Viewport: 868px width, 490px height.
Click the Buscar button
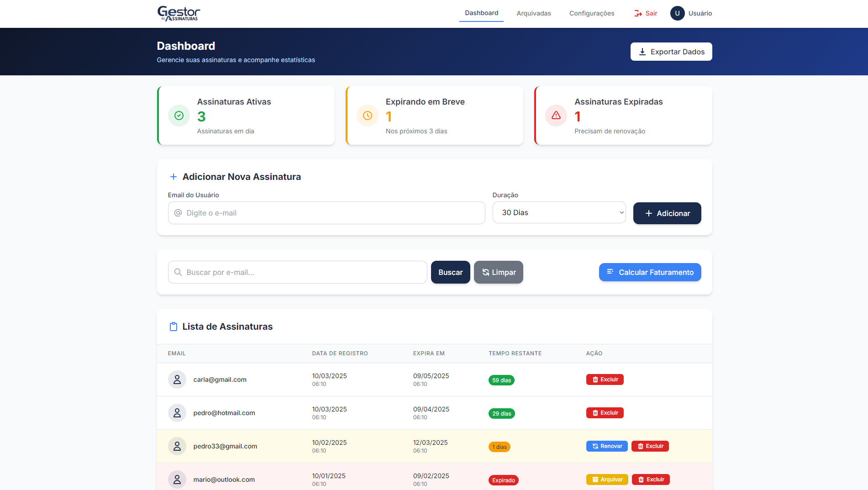(x=451, y=272)
